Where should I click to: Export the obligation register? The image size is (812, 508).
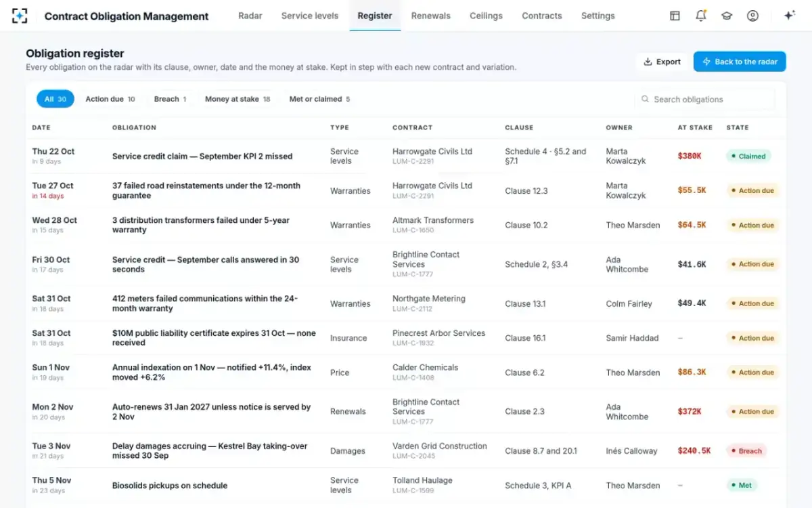point(662,62)
